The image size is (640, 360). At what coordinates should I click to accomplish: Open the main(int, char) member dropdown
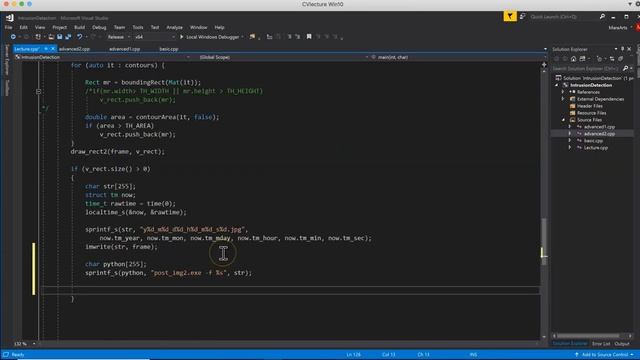(457, 57)
